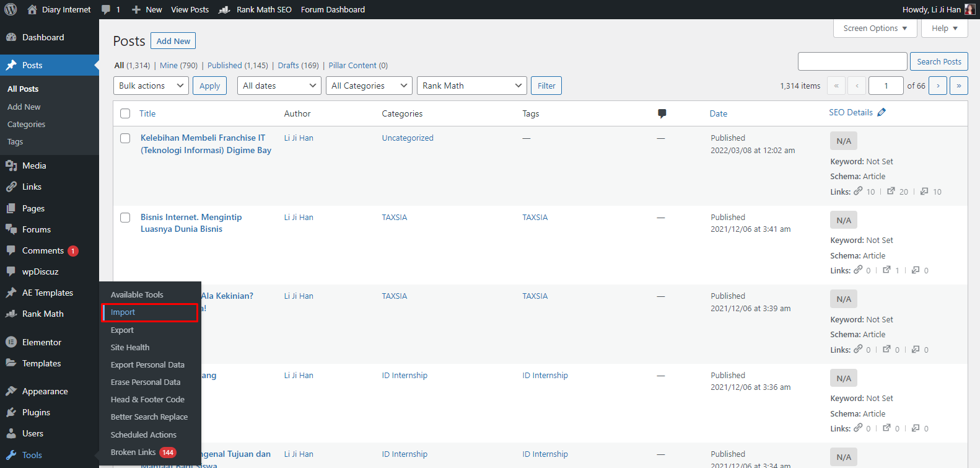
Task: Click the Apply button
Action: (209, 86)
